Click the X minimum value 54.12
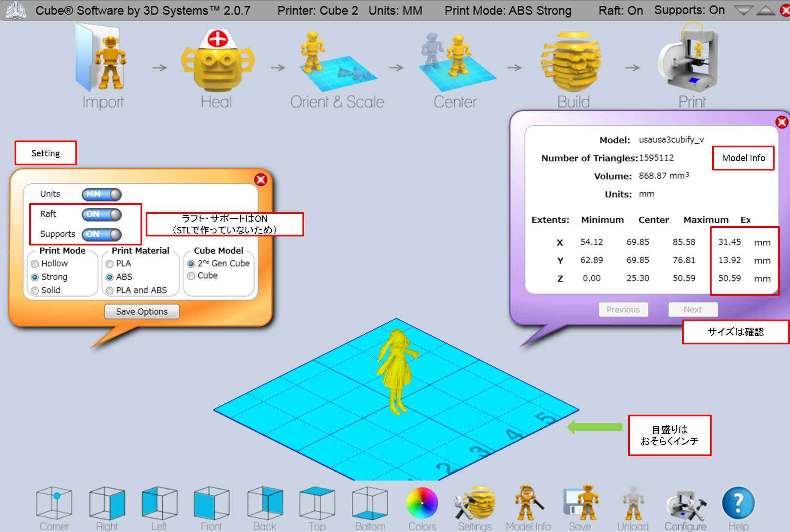Image resolution: width=790 pixels, height=532 pixels. [x=592, y=242]
